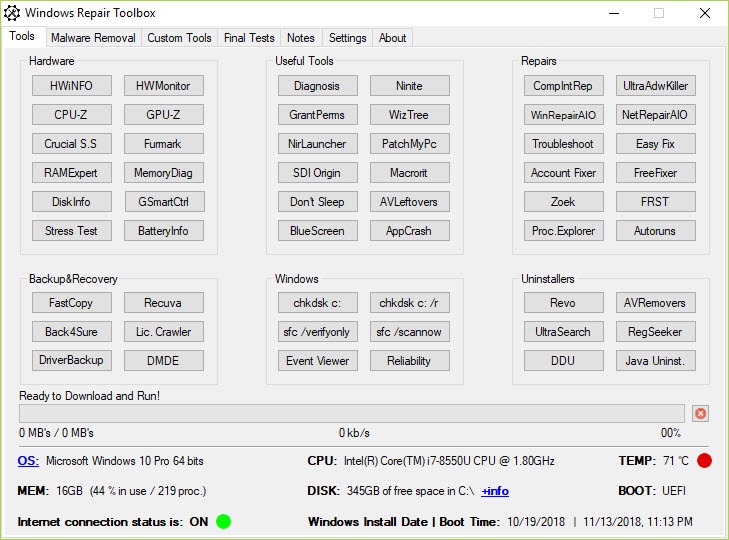
Task: Open DriverBackup
Action: coord(72,360)
